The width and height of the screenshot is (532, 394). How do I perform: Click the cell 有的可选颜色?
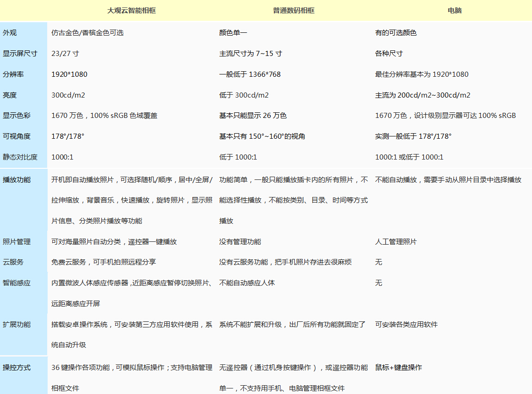396,33
